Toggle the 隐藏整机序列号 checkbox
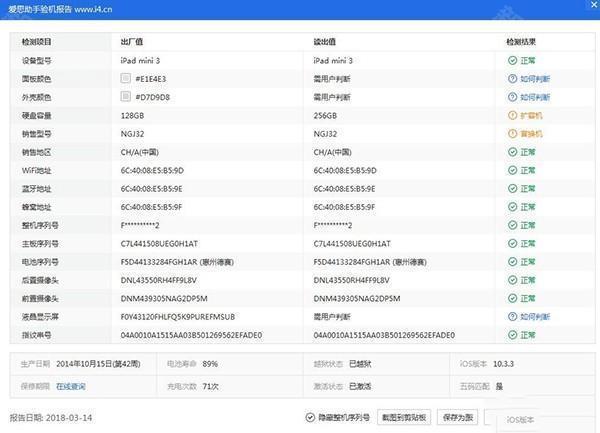600x433 pixels. point(310,416)
